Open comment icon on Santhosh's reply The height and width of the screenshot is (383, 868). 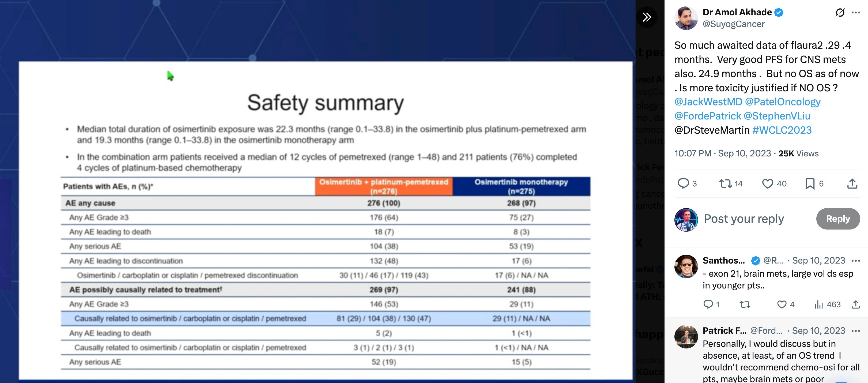710,305
